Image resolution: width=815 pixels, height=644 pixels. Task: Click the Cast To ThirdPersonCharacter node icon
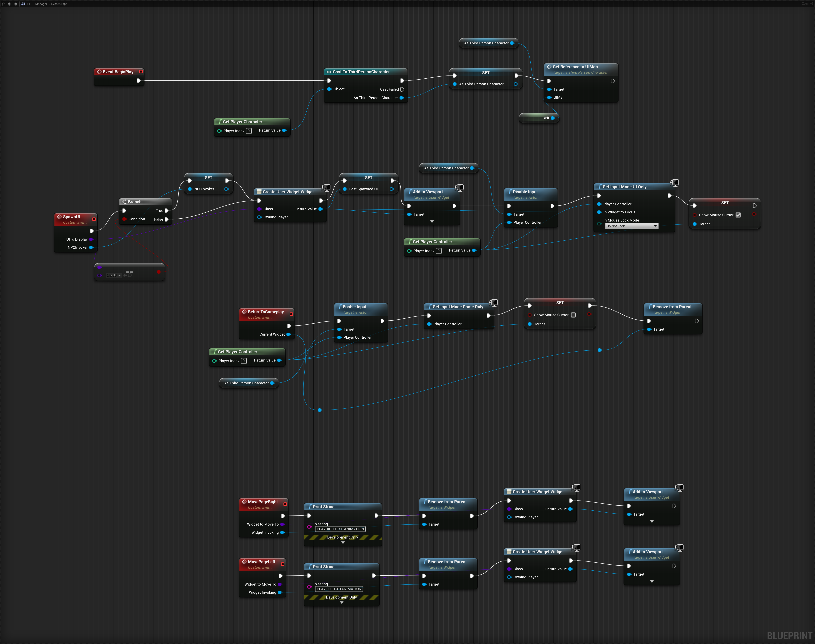coord(329,72)
